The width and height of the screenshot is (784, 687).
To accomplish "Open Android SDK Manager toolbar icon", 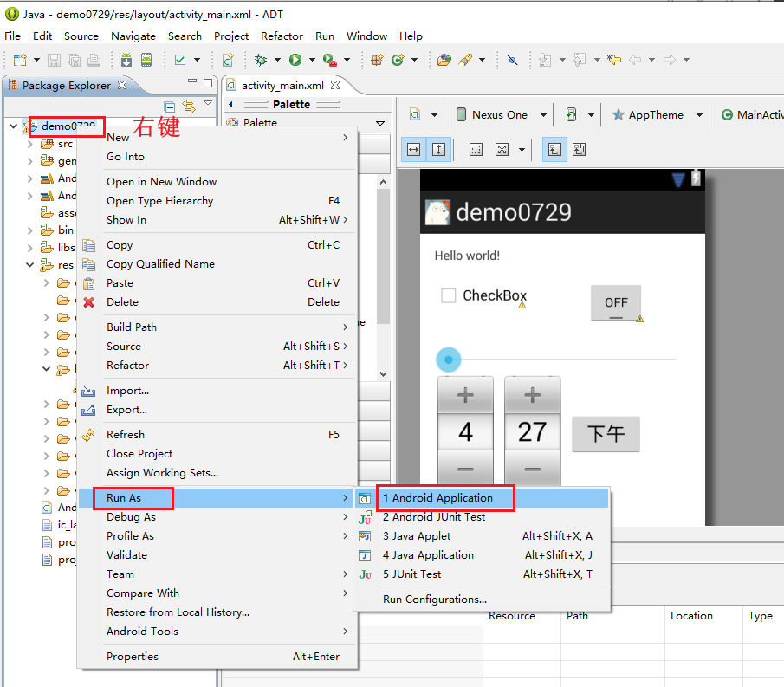I will pos(126,60).
